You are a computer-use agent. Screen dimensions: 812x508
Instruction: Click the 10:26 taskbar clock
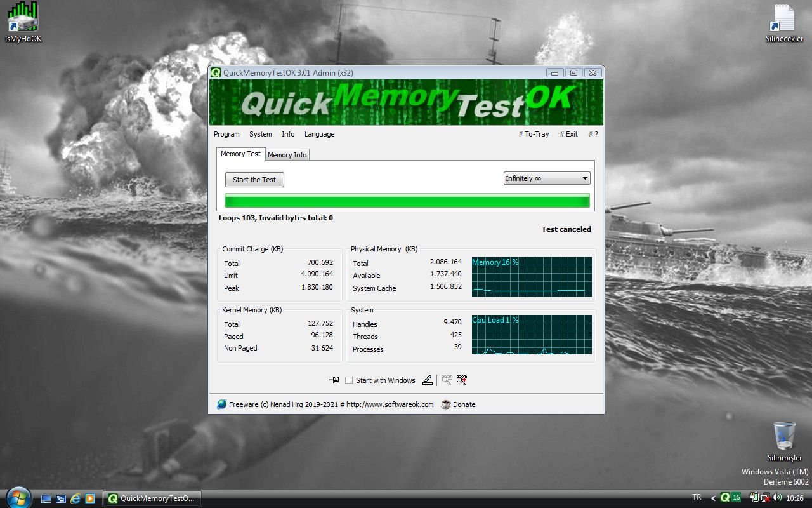[794, 498]
